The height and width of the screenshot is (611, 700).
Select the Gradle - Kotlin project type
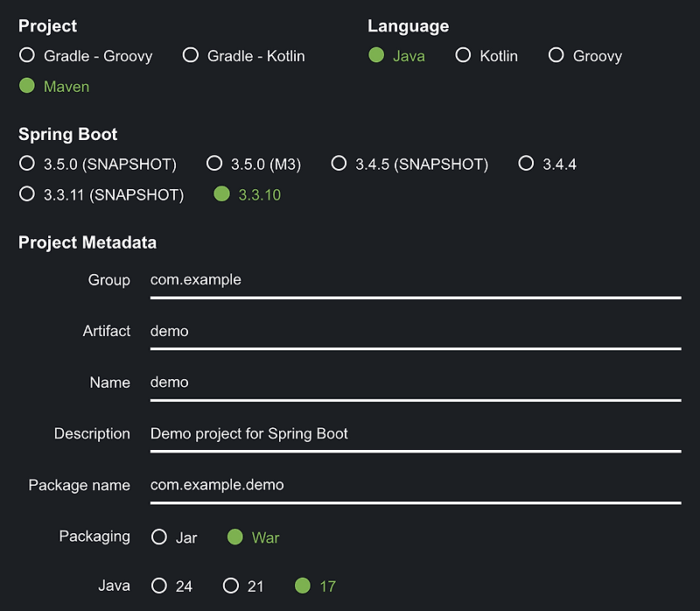click(x=191, y=55)
